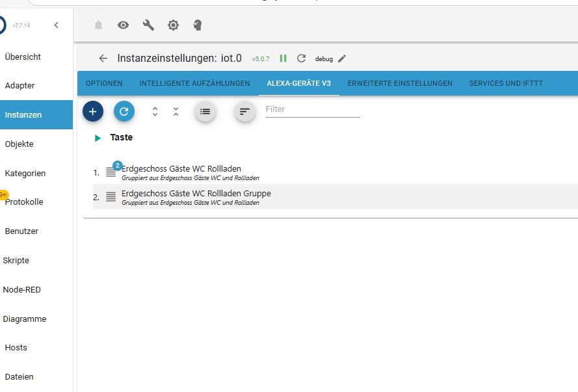Click the list view round button
This screenshot has height=392, width=578.
pos(205,111)
